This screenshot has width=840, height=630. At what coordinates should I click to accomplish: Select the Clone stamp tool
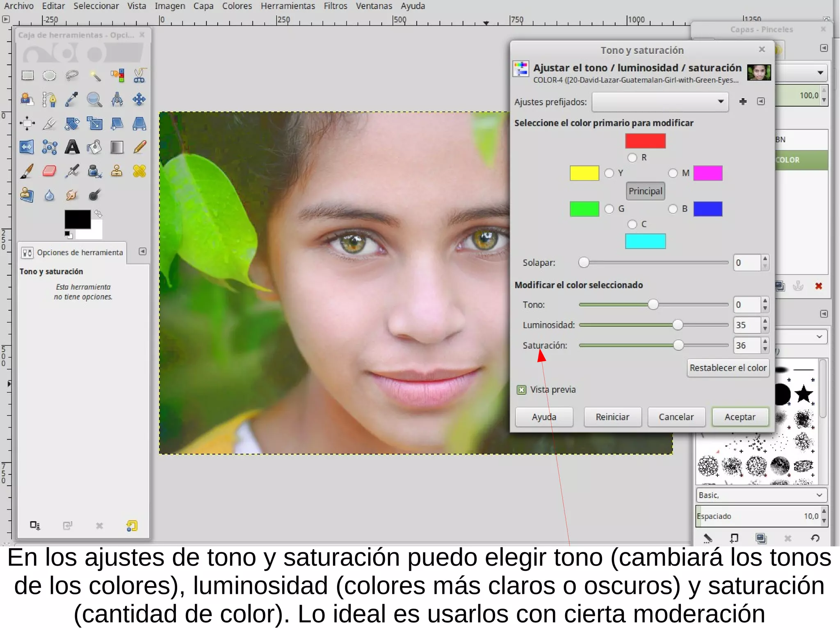pos(117,171)
